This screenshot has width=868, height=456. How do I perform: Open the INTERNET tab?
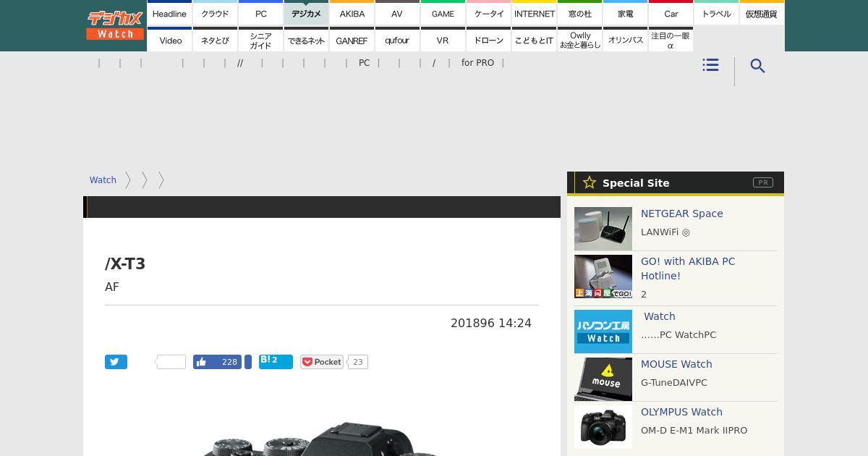click(534, 13)
